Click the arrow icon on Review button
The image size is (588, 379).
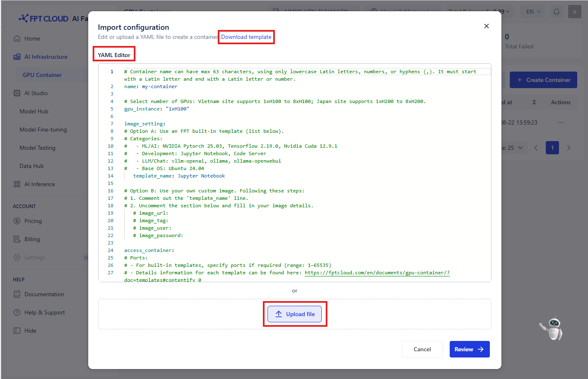click(x=481, y=349)
